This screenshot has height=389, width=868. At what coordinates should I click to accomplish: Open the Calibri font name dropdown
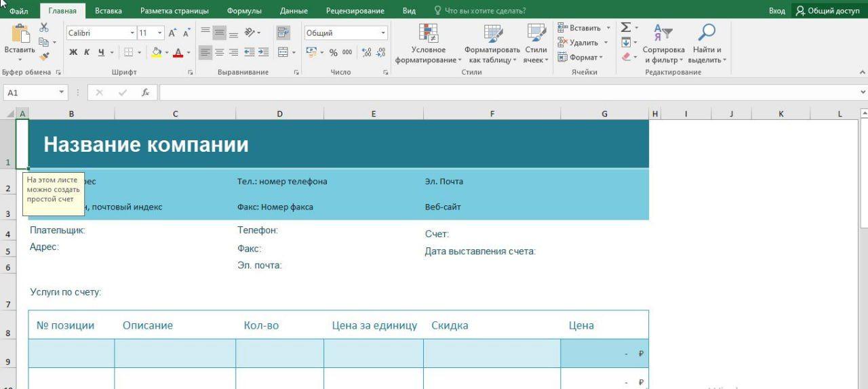132,33
